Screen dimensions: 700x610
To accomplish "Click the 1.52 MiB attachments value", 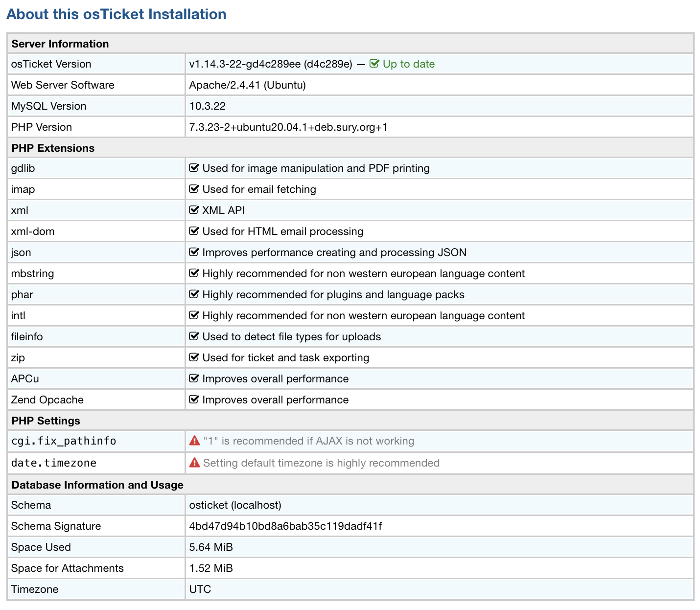I will [211, 568].
